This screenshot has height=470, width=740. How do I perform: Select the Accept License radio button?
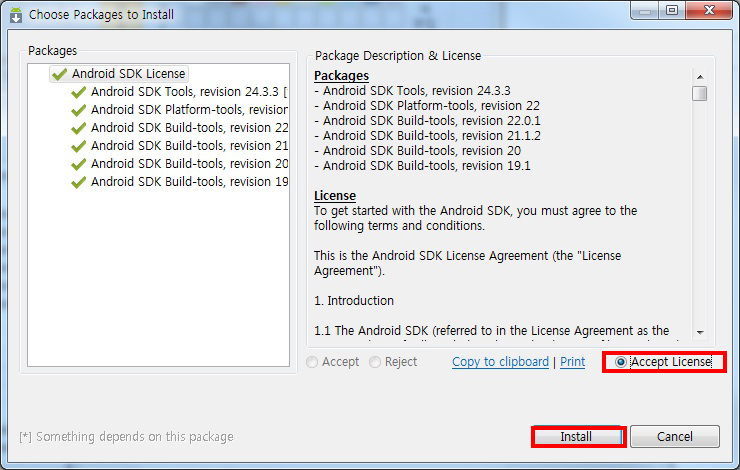(x=622, y=362)
